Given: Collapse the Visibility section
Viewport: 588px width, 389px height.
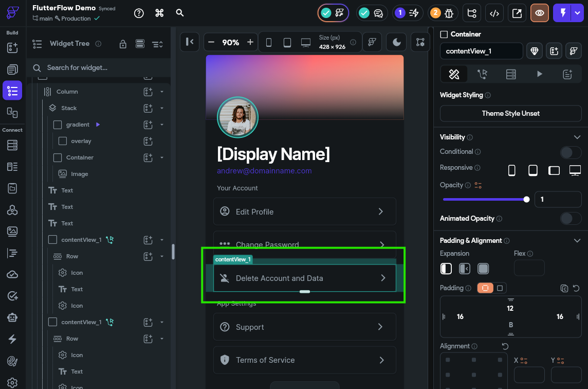Looking at the screenshot, I should (577, 137).
